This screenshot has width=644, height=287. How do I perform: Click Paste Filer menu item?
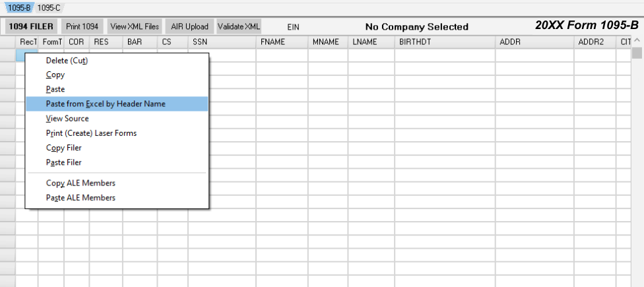click(x=63, y=162)
